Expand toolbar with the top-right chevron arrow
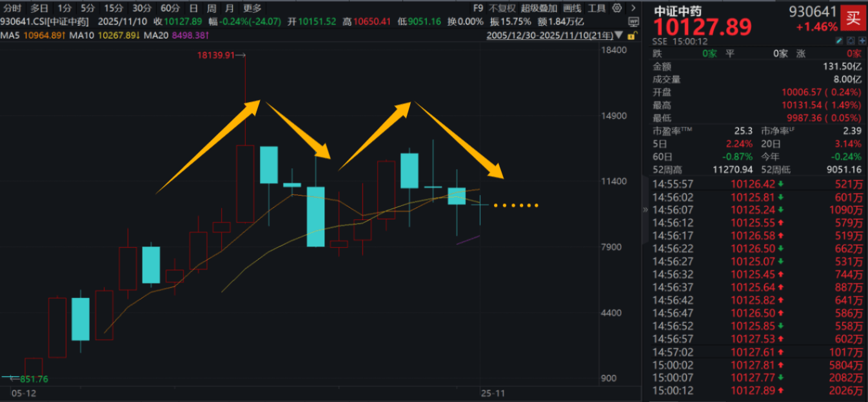This screenshot has height=402, width=868. click(633, 8)
